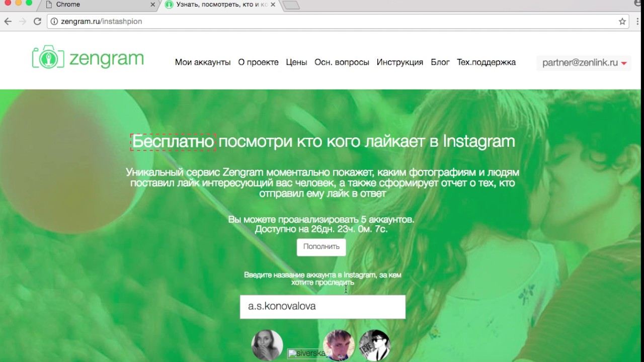Select the black-and-white sunglasses avatar thumbnail
Viewport: 644px width, 362px height.
[x=374, y=345]
